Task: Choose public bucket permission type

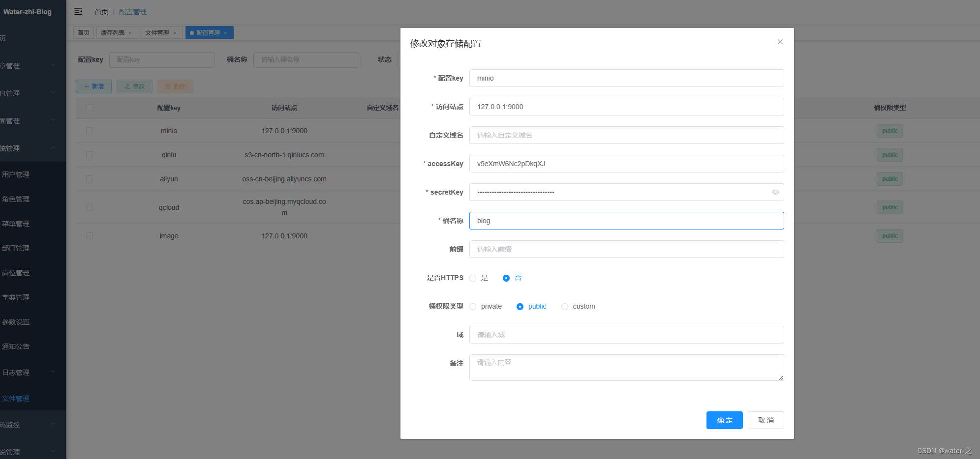Action: click(x=520, y=307)
